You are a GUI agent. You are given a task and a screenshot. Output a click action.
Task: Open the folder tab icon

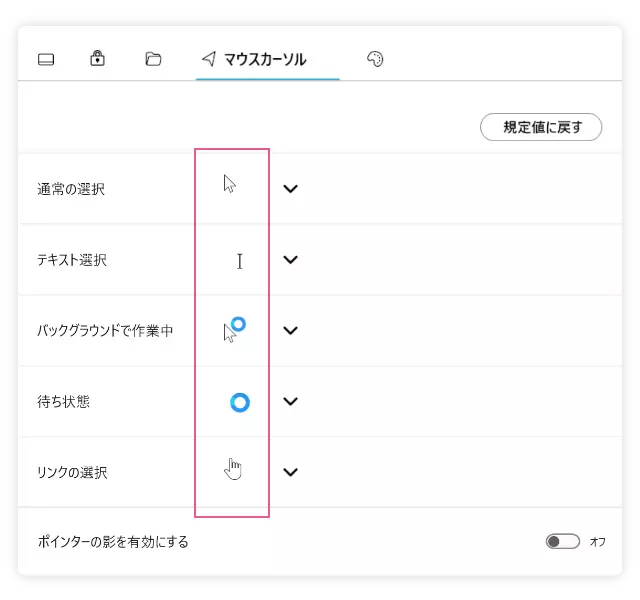click(x=153, y=59)
